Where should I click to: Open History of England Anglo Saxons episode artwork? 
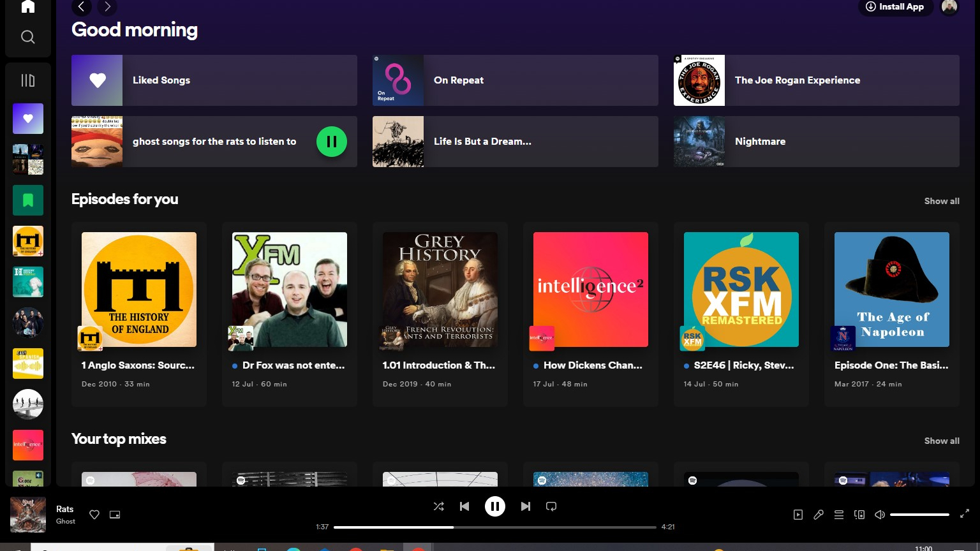139,290
